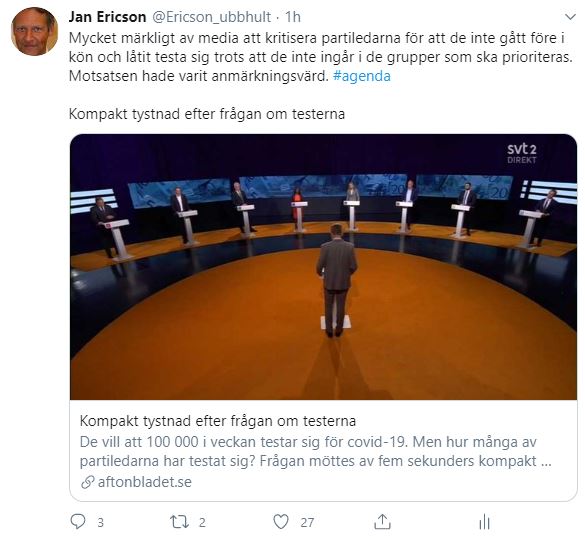Screen dimensions: 585x538
Task: Retweet this post via the retweet icon
Action: click(179, 522)
